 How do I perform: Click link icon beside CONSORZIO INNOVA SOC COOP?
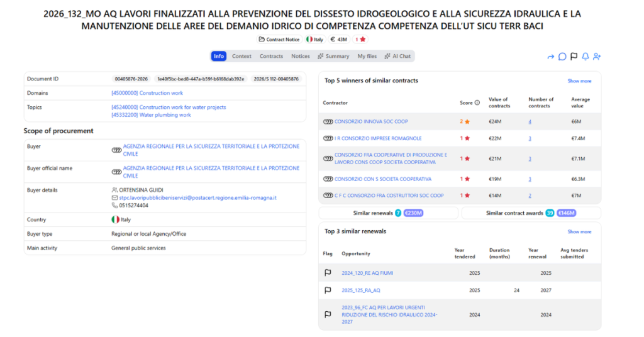328,121
